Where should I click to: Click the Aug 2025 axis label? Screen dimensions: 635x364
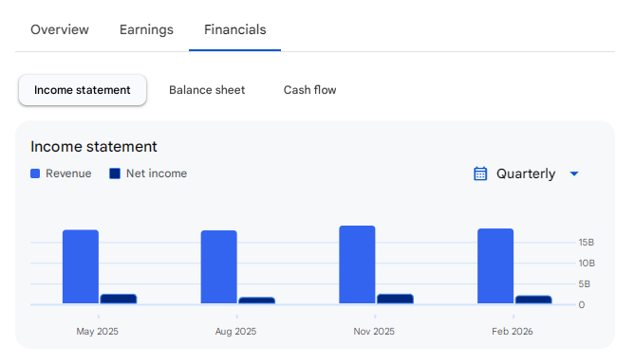click(235, 331)
